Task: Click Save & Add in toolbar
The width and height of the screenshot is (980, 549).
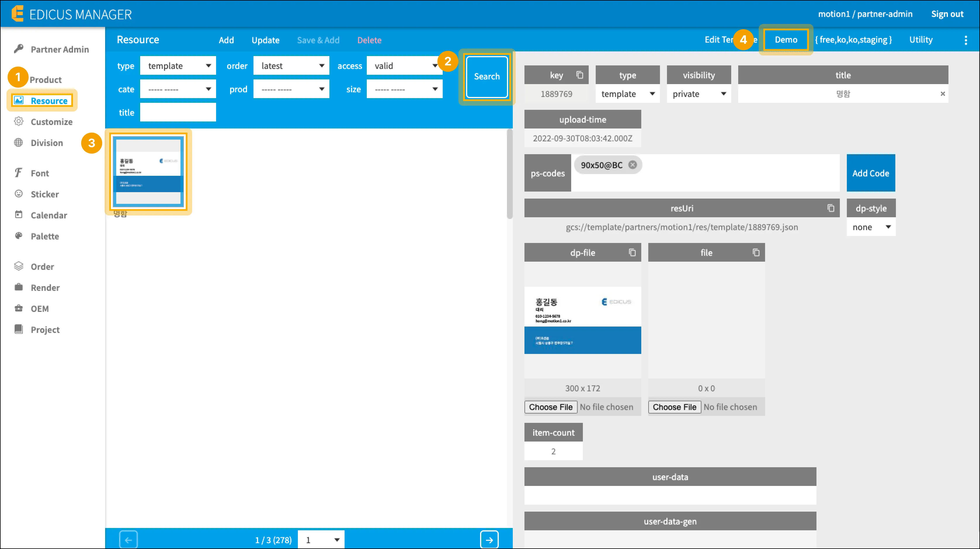Action: point(318,40)
